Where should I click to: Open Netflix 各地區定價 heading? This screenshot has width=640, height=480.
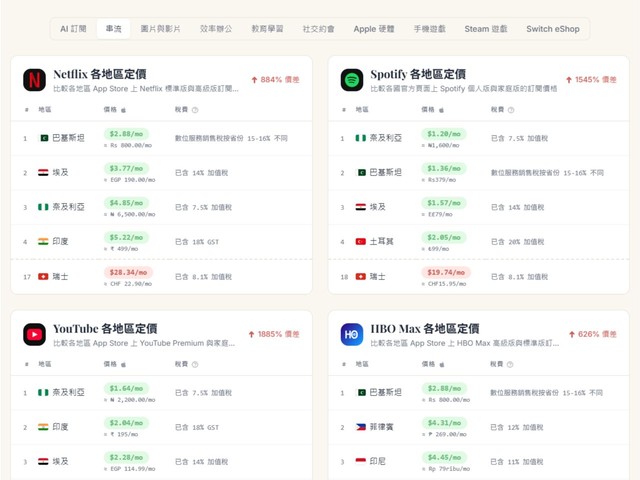click(x=100, y=74)
